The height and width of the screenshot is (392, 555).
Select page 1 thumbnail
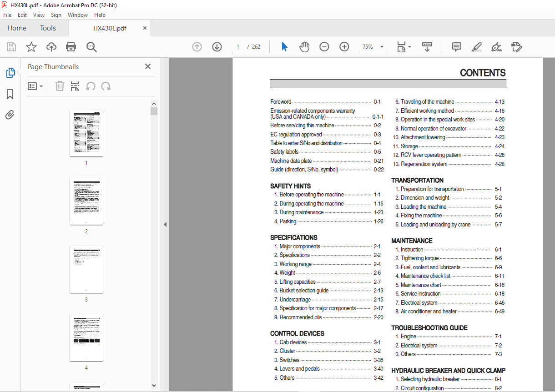(x=86, y=133)
